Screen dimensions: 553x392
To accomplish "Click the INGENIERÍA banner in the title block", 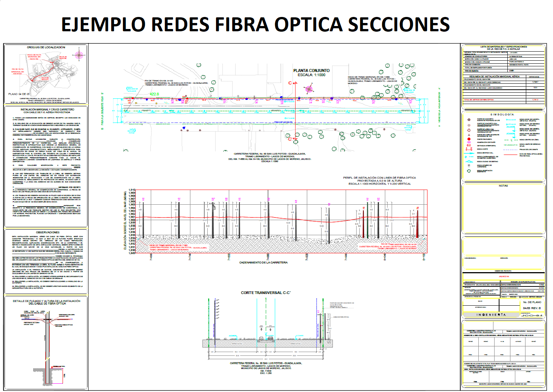I will coord(491,315).
